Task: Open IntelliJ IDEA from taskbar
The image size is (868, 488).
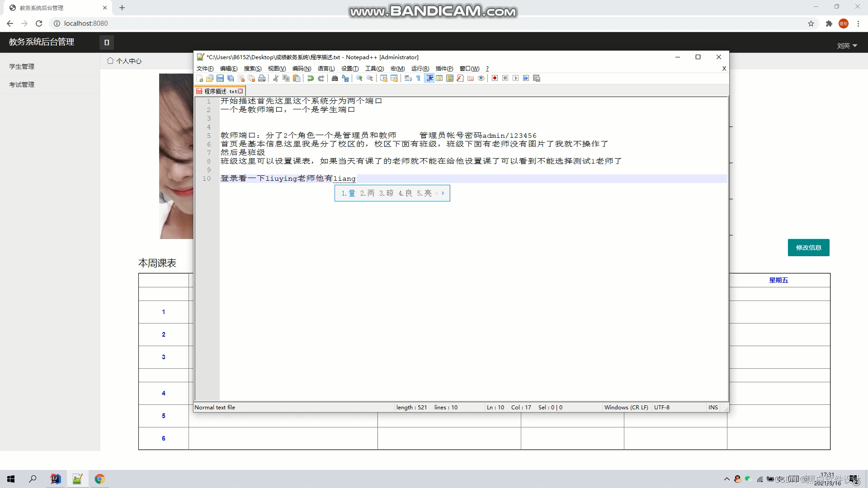Action: (x=55, y=479)
